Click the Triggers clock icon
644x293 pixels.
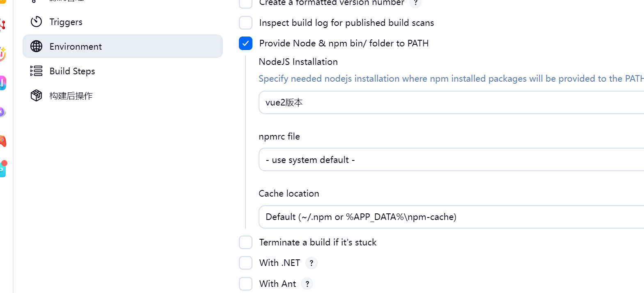pos(37,22)
